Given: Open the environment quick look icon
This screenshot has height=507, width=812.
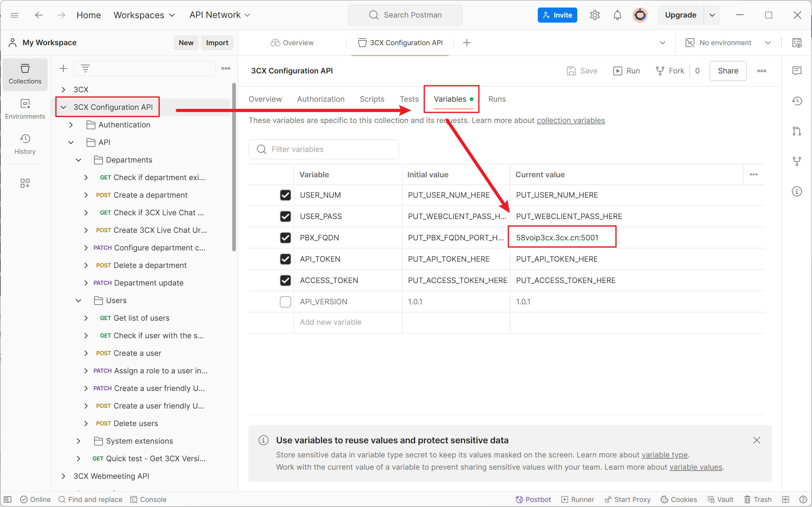Looking at the screenshot, I should 797,43.
